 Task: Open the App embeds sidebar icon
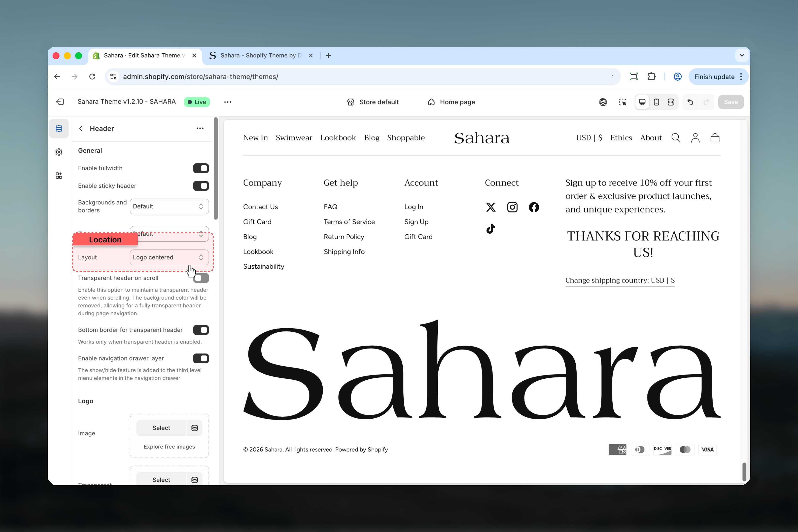click(59, 175)
